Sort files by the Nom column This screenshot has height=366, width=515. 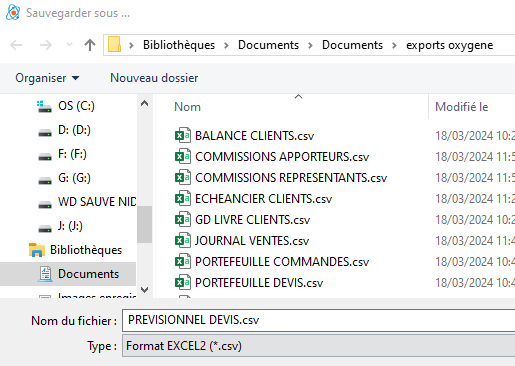(x=187, y=107)
